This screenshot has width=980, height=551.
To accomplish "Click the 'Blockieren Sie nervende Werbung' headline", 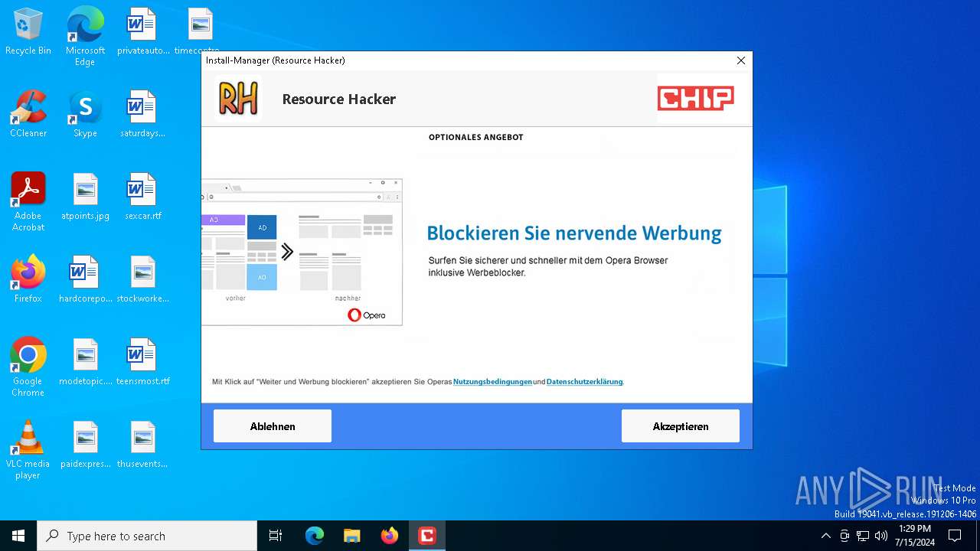I will click(574, 233).
